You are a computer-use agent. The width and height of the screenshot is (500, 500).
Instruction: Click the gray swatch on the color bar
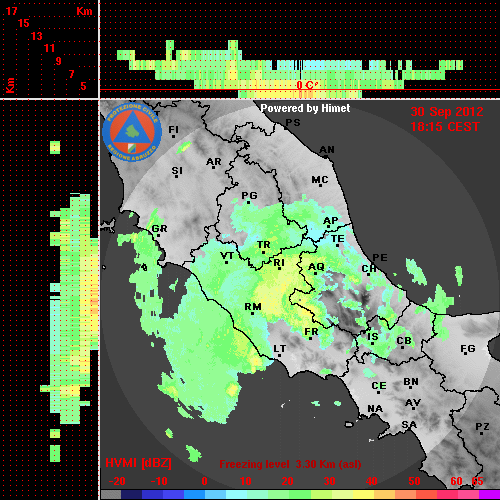click(x=111, y=495)
